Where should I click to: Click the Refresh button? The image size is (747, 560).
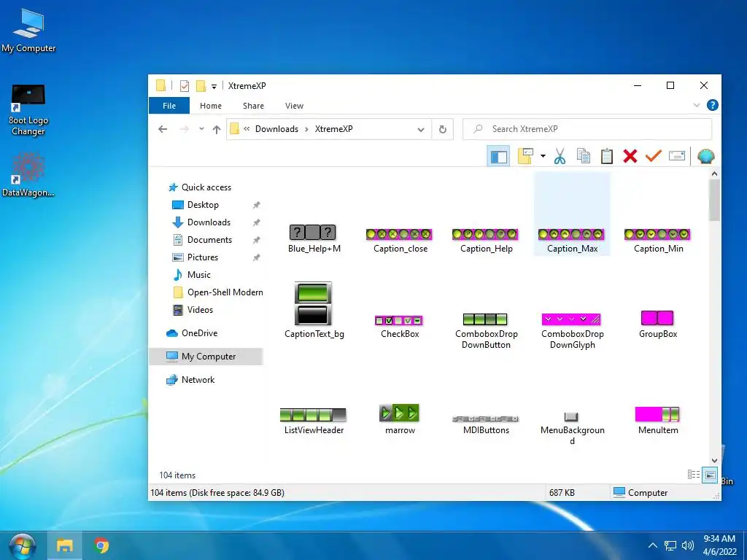pyautogui.click(x=443, y=130)
